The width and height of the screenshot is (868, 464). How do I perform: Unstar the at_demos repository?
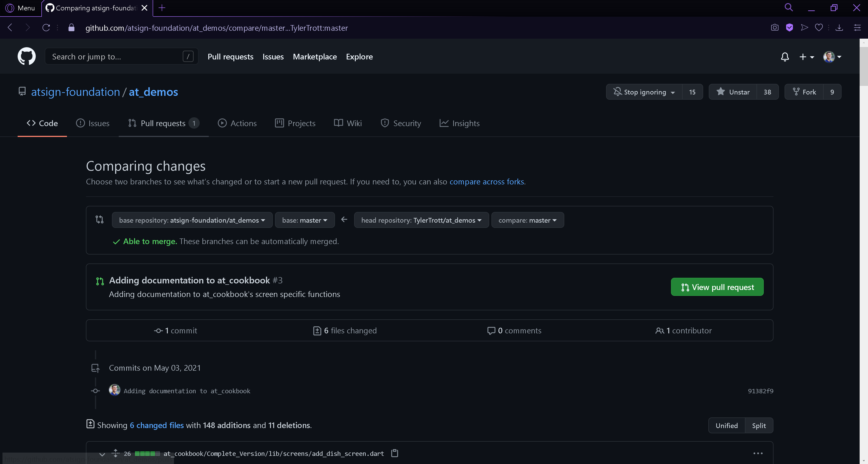pos(733,92)
